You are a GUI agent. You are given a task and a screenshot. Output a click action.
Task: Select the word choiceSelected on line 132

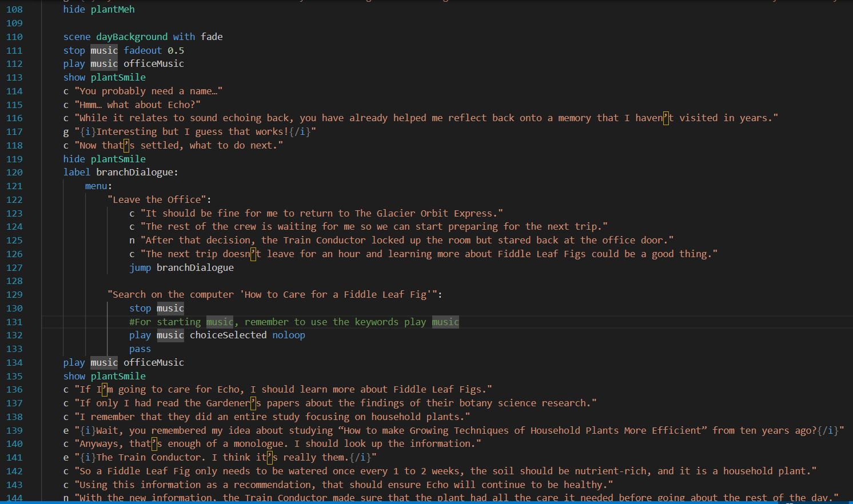[x=228, y=335]
